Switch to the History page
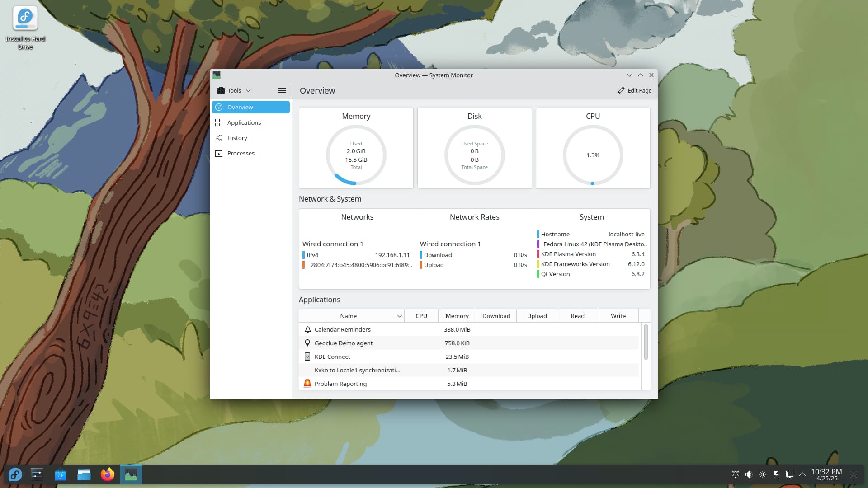 click(x=250, y=138)
